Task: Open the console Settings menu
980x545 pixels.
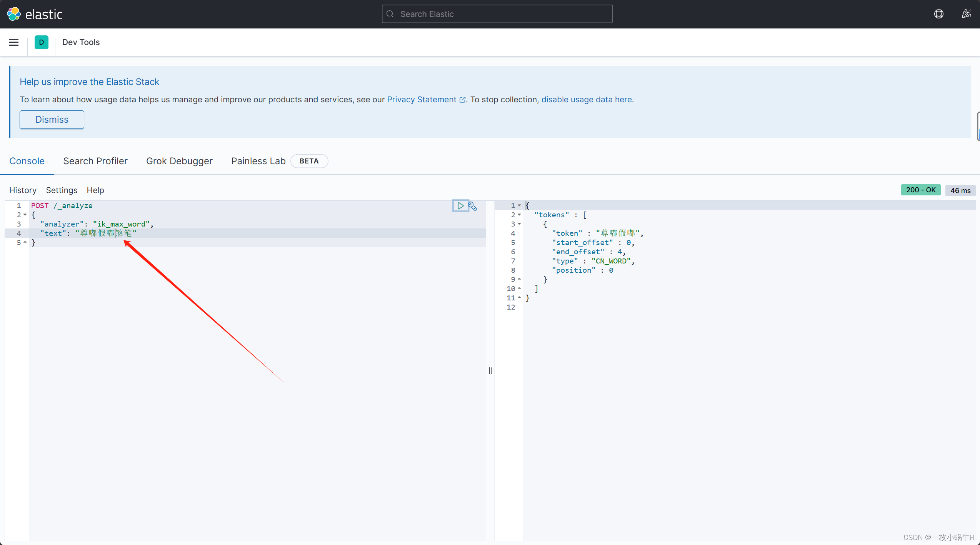Action: point(61,190)
